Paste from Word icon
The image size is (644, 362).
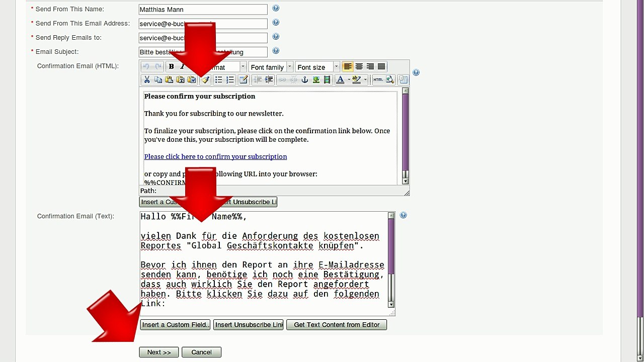pyautogui.click(x=192, y=79)
